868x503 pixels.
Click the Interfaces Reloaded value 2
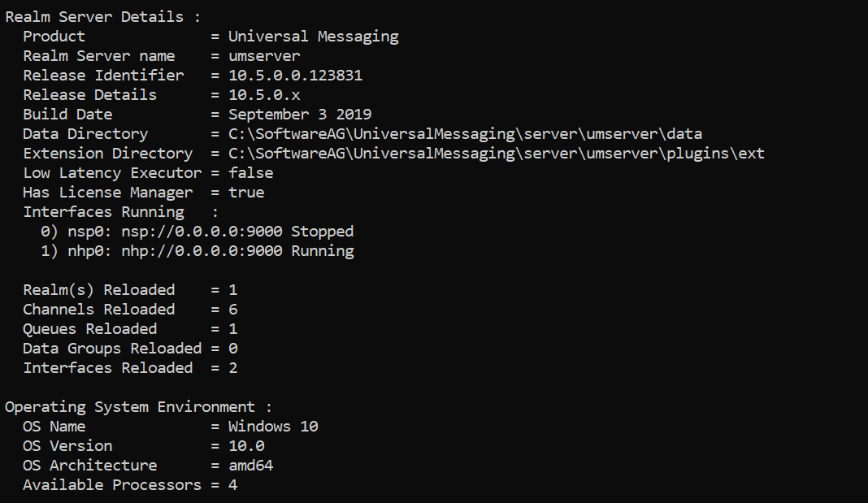pyautogui.click(x=233, y=368)
